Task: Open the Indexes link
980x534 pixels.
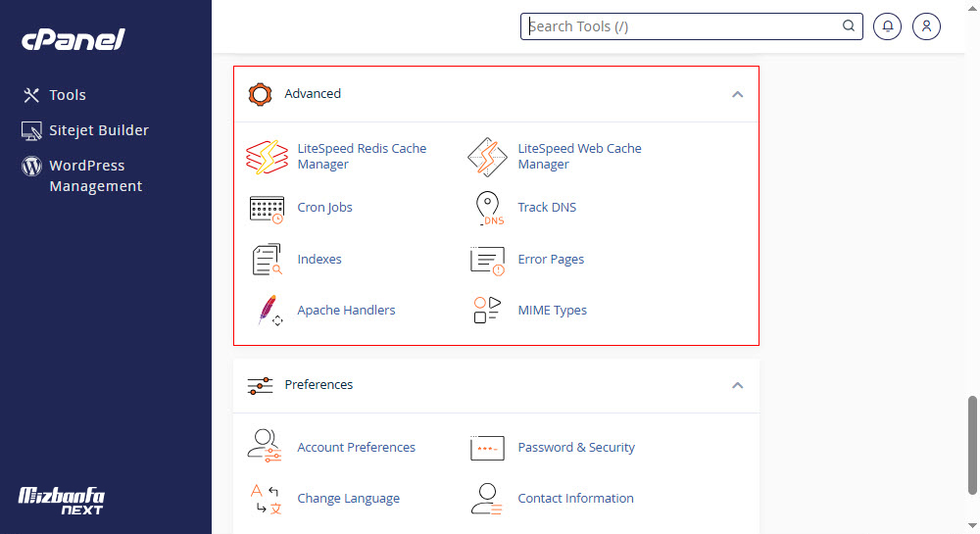Action: point(319,260)
